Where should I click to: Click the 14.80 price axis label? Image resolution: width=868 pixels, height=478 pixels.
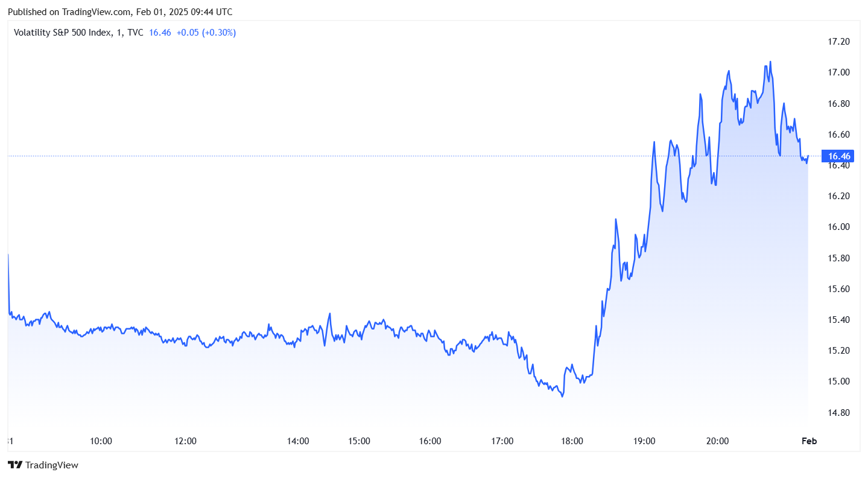(x=838, y=413)
